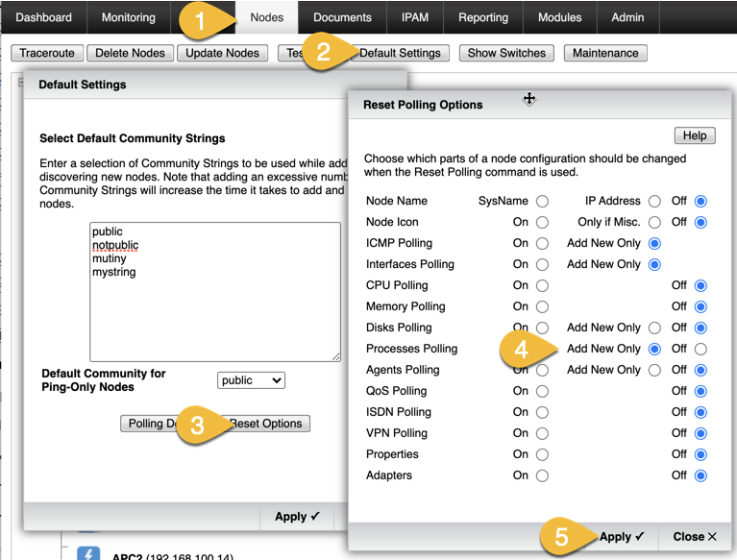Turn ISDN Polling On
737x560 pixels.
[x=542, y=412]
